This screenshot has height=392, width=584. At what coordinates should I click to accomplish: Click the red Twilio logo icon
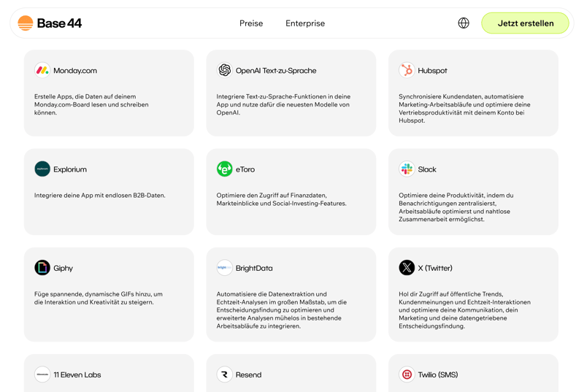pos(407,374)
